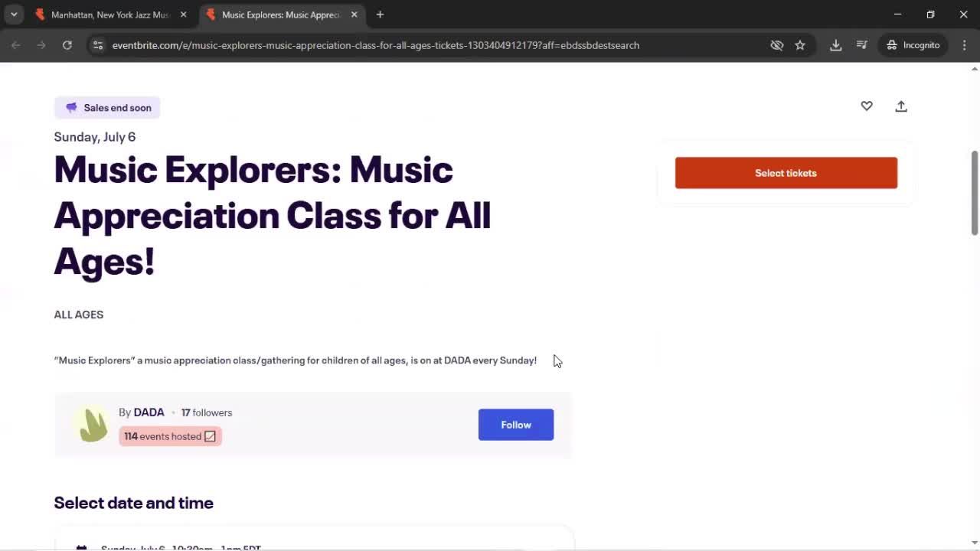The height and width of the screenshot is (551, 980).
Task: Click the 114 events hosted badge
Action: [170, 436]
